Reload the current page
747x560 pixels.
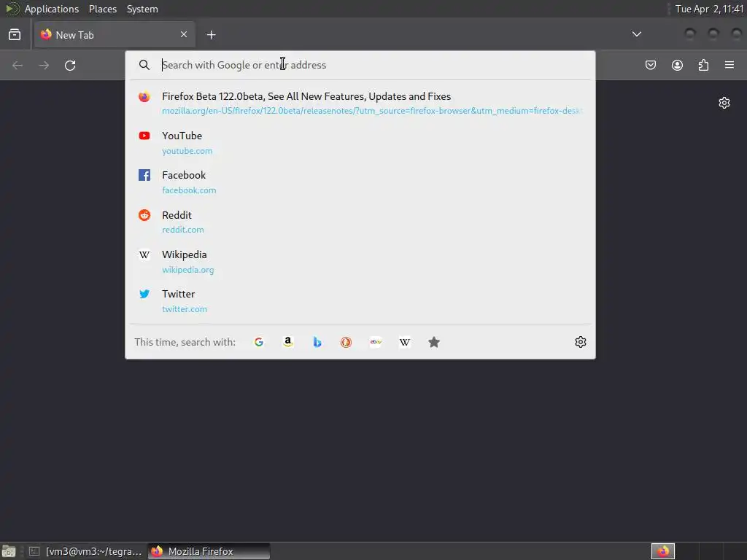70,65
